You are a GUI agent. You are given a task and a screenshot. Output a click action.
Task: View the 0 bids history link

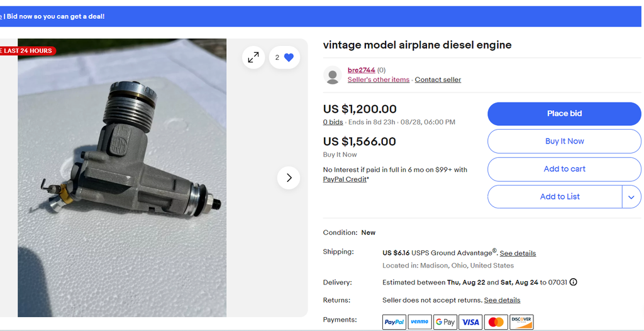pyautogui.click(x=333, y=122)
